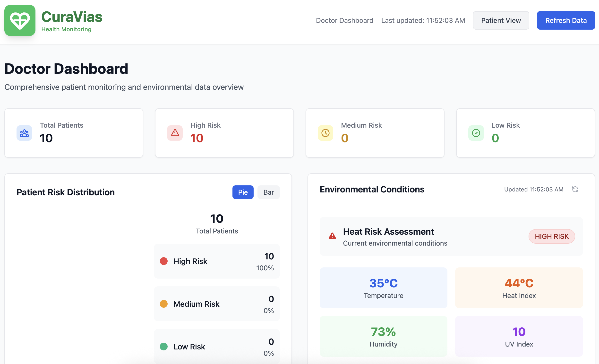Screen dimensions: 599x364
Task: Click the CuraVias heart logo icon
Action: (20, 20)
